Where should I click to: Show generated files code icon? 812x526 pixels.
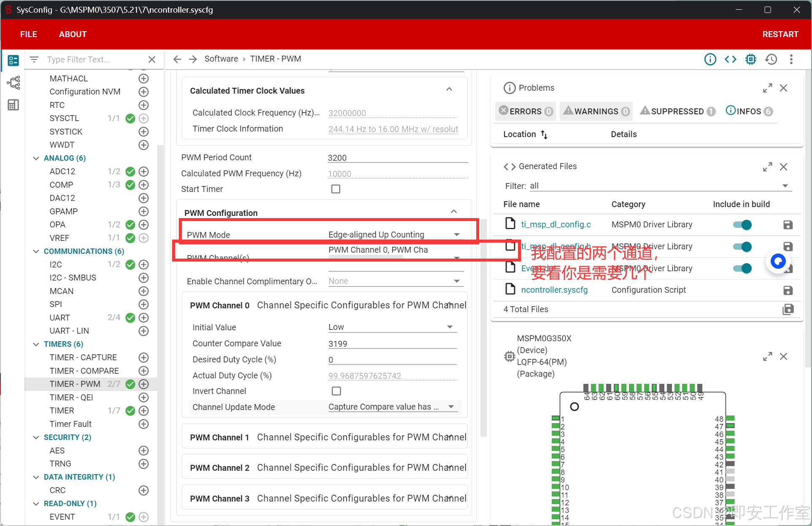[x=731, y=59]
